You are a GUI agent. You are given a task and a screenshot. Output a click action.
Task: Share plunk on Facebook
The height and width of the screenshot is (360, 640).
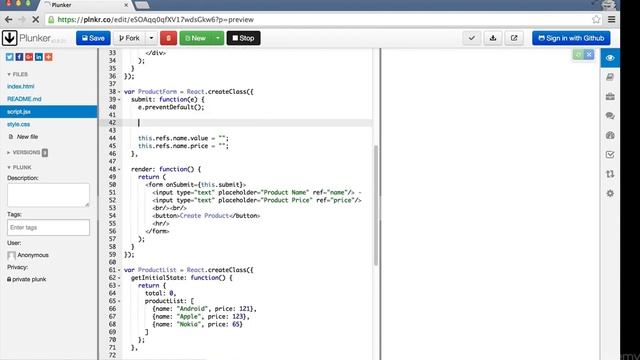(x=19, y=57)
